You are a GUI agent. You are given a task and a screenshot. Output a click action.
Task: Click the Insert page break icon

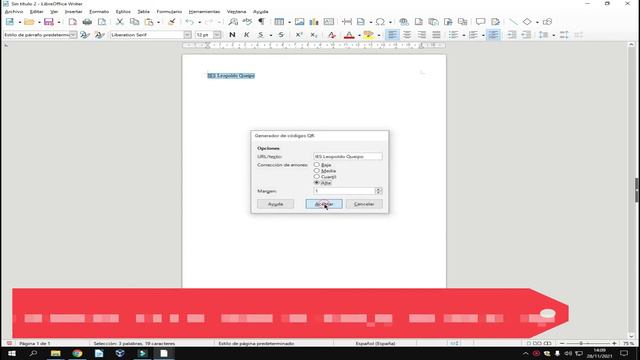click(347, 22)
